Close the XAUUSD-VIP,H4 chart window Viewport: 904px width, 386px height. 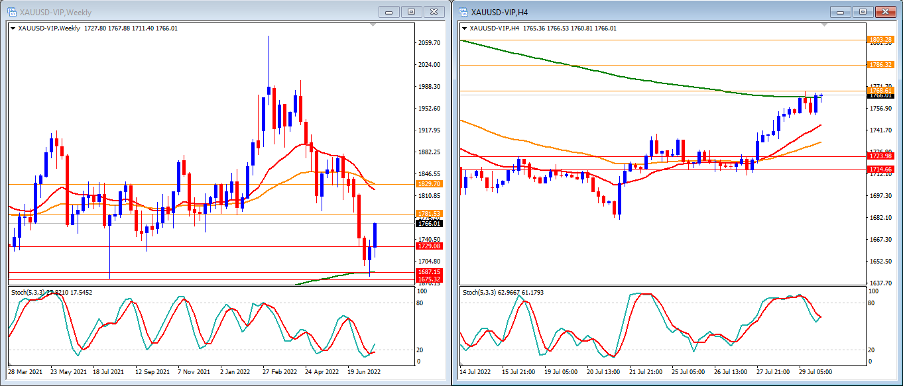tap(887, 12)
